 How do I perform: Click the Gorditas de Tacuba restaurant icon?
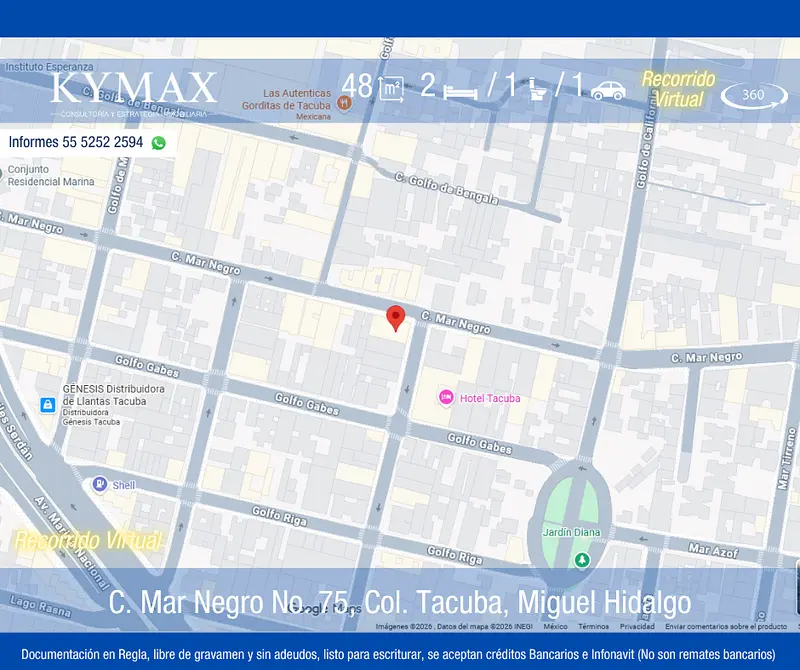344,103
